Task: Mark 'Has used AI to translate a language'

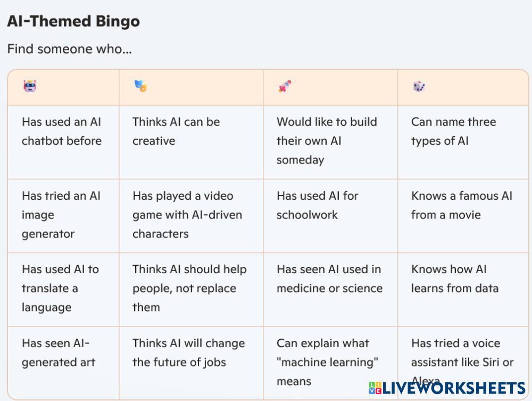Action: [60, 288]
